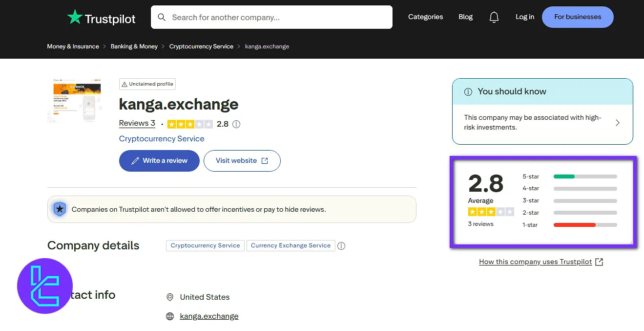Click info icon beside Currency Exchange Service
644x331 pixels.
[x=341, y=246]
